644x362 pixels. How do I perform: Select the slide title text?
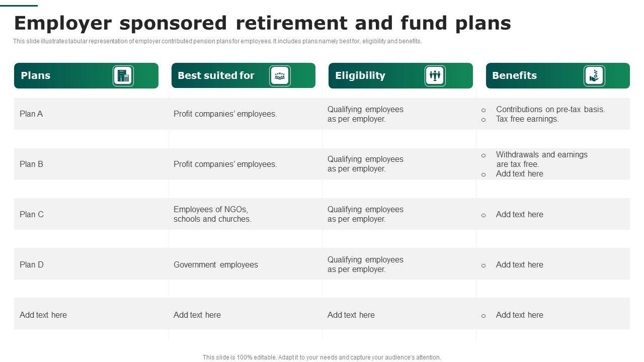263,23
